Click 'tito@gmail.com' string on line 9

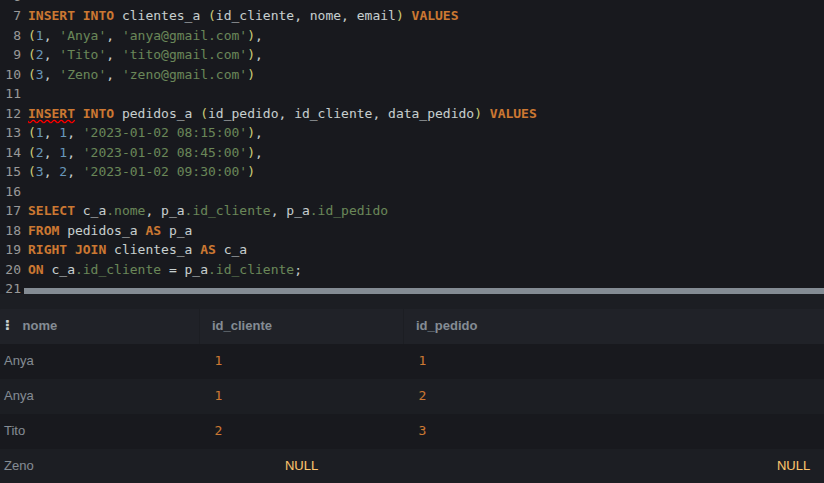point(184,55)
